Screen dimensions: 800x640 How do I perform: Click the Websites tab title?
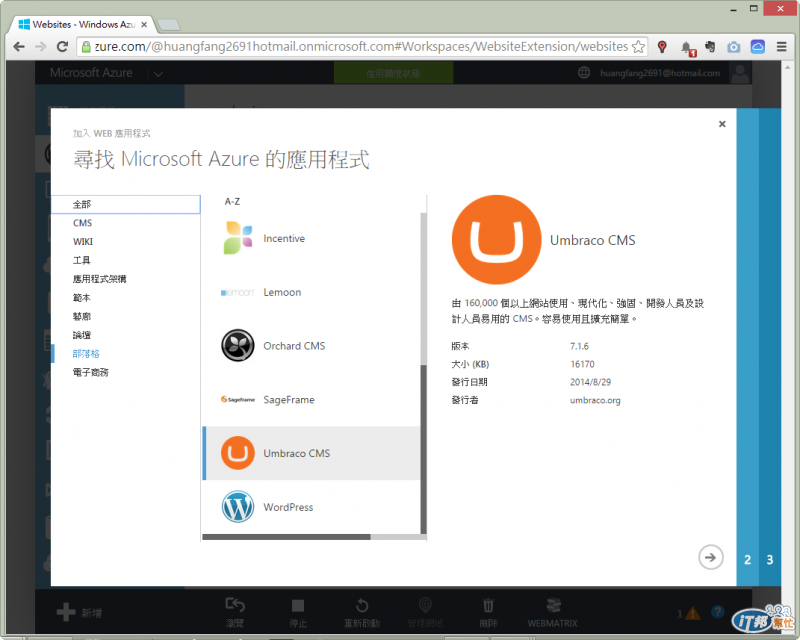84,24
